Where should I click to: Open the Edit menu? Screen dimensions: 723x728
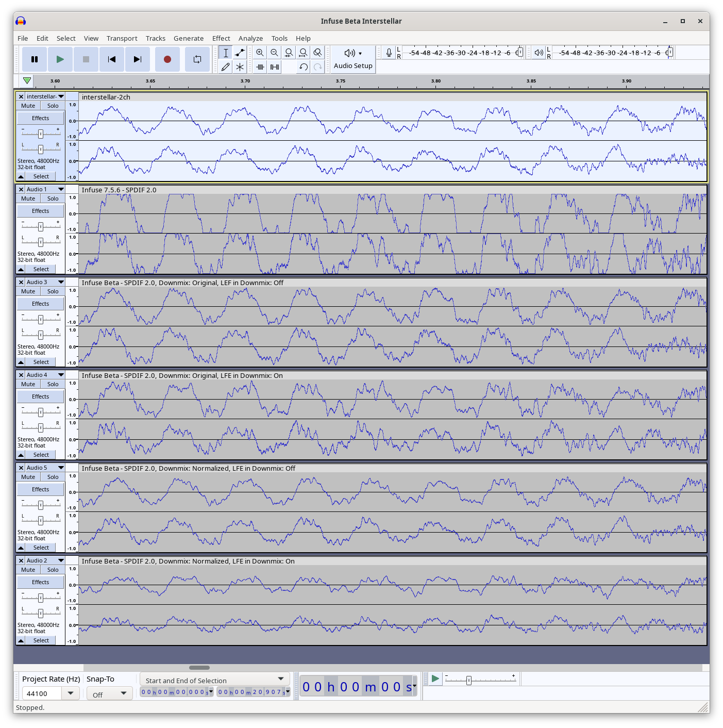tap(42, 38)
